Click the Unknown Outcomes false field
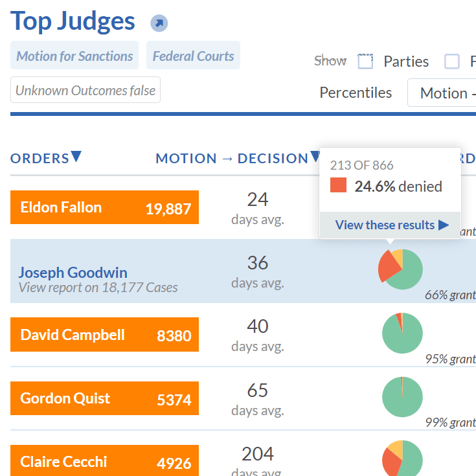 tap(85, 91)
